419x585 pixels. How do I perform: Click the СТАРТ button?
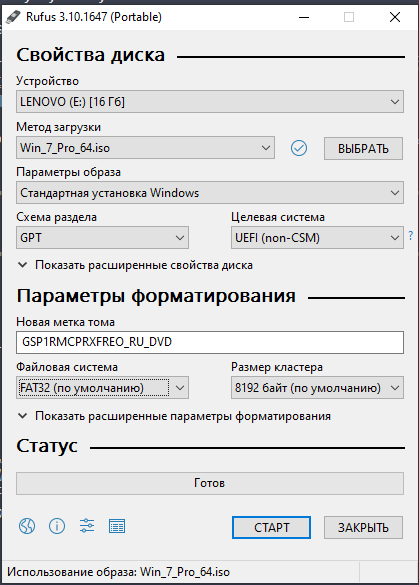(271, 528)
